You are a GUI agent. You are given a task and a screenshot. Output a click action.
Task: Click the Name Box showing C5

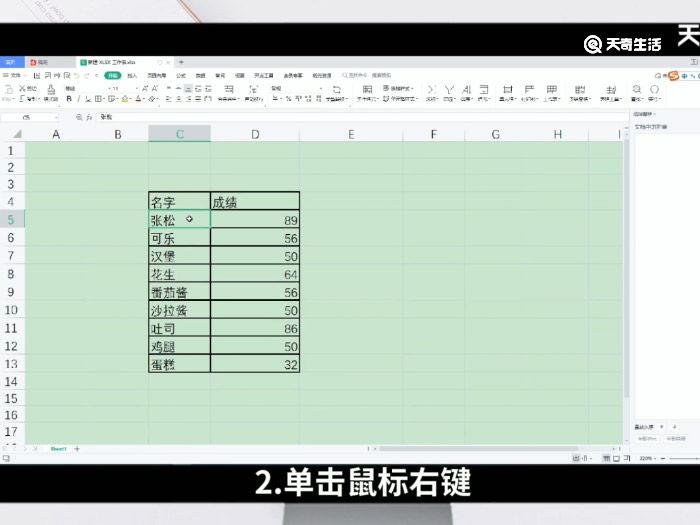[x=27, y=117]
